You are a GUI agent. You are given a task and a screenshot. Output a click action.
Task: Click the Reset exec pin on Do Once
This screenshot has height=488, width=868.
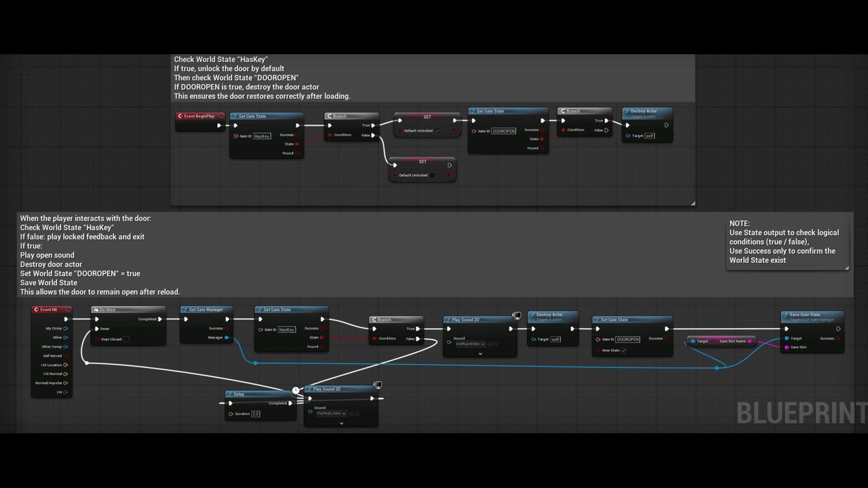(x=97, y=329)
